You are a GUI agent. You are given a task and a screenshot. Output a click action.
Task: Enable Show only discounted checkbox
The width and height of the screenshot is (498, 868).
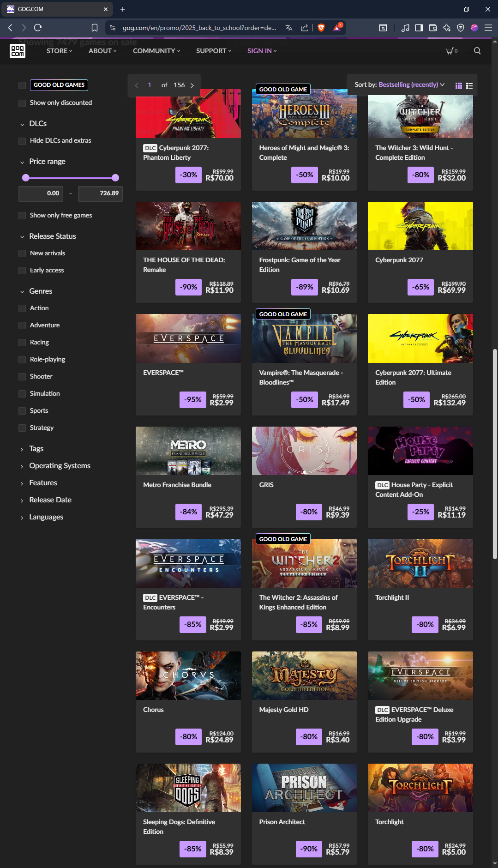tap(22, 103)
